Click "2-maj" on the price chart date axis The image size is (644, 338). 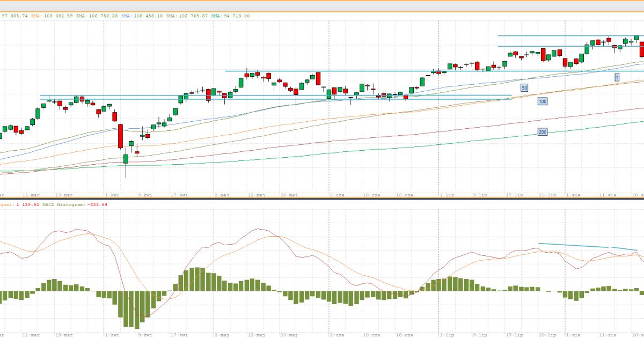222,195
